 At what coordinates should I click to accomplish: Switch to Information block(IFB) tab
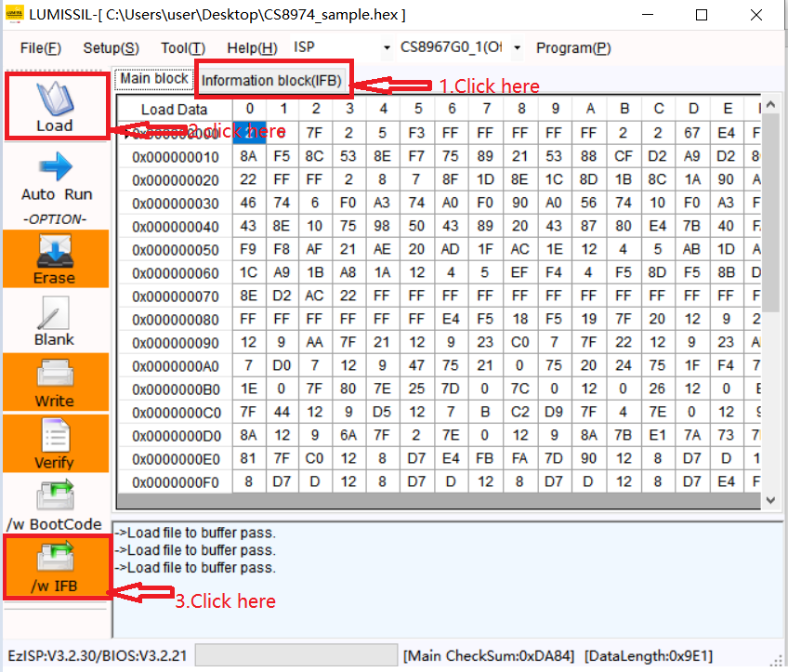click(x=273, y=81)
